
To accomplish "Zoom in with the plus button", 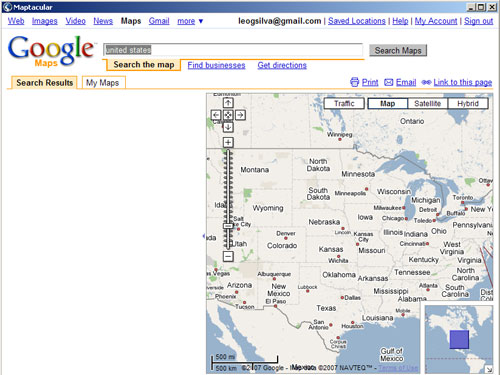I will (x=228, y=142).
